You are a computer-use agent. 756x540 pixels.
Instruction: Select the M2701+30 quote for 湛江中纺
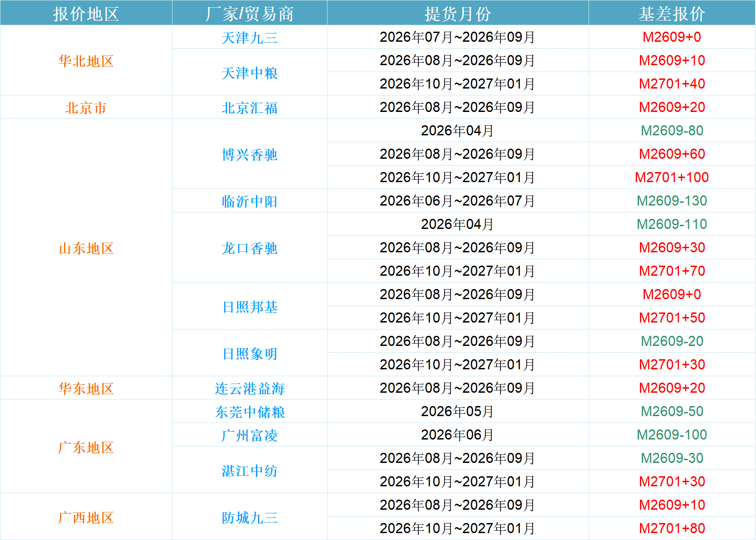click(672, 482)
